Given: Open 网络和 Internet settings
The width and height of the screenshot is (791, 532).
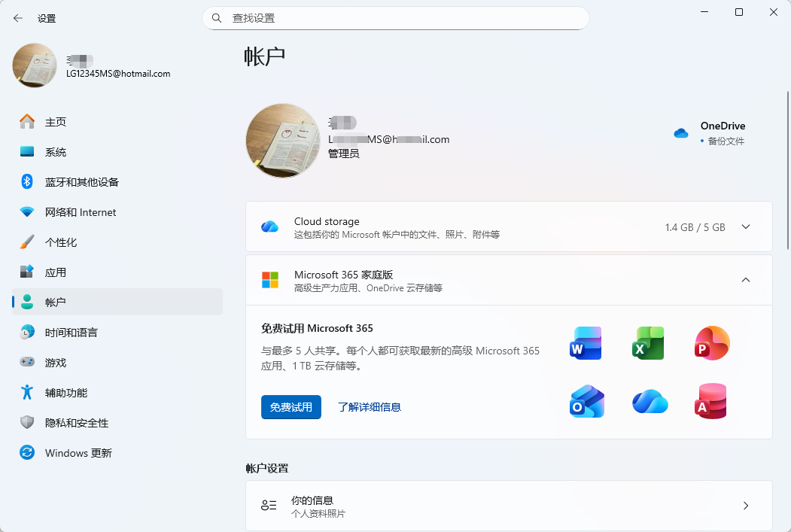Looking at the screenshot, I should 117,212.
